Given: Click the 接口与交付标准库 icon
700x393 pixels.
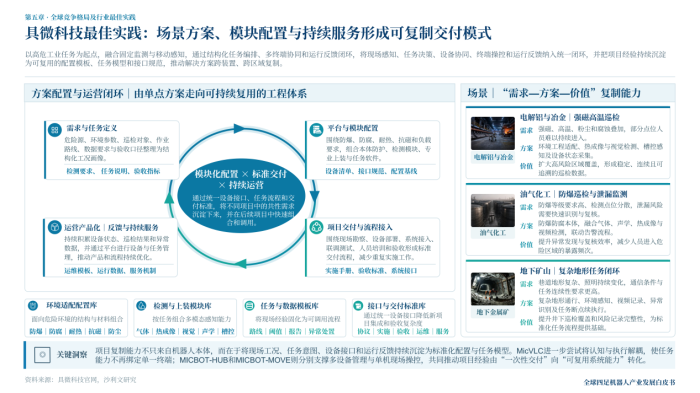Looking at the screenshot, I should pos(358,306).
